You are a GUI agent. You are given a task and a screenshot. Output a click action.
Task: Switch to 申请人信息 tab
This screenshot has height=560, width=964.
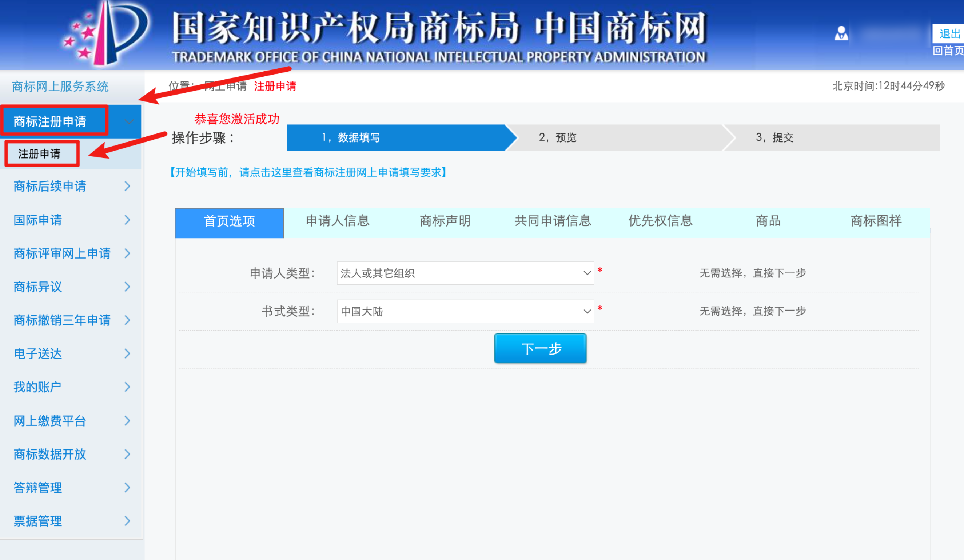338,221
